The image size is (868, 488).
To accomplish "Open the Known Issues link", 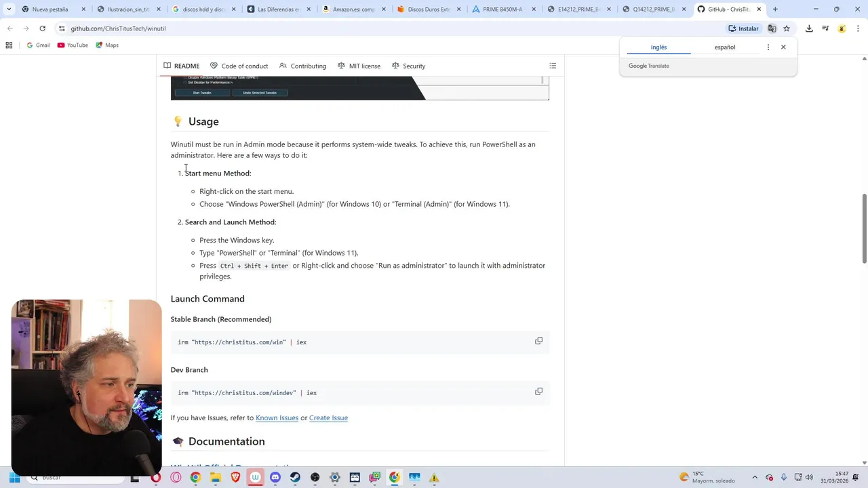I will (277, 418).
